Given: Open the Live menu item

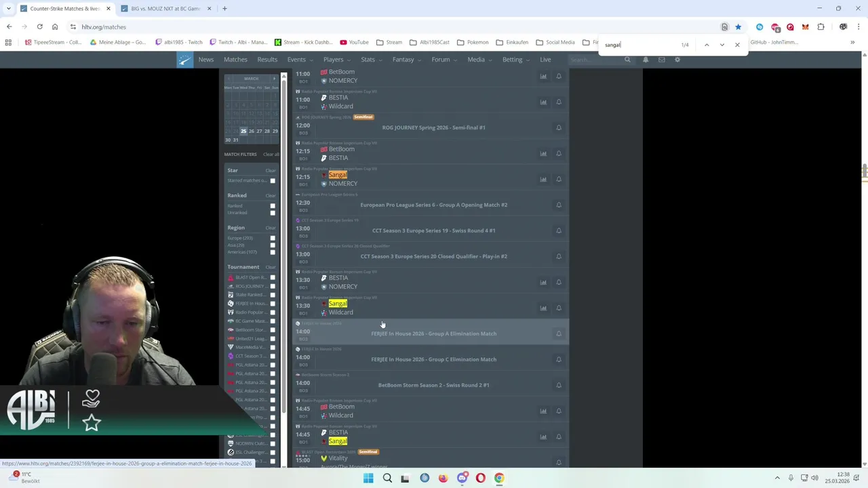Looking at the screenshot, I should [545, 60].
